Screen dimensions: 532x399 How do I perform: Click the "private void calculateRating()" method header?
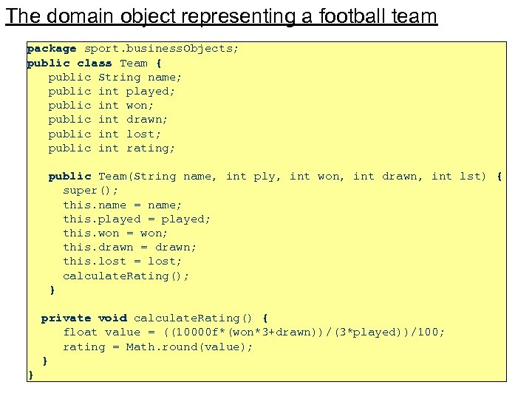154,318
